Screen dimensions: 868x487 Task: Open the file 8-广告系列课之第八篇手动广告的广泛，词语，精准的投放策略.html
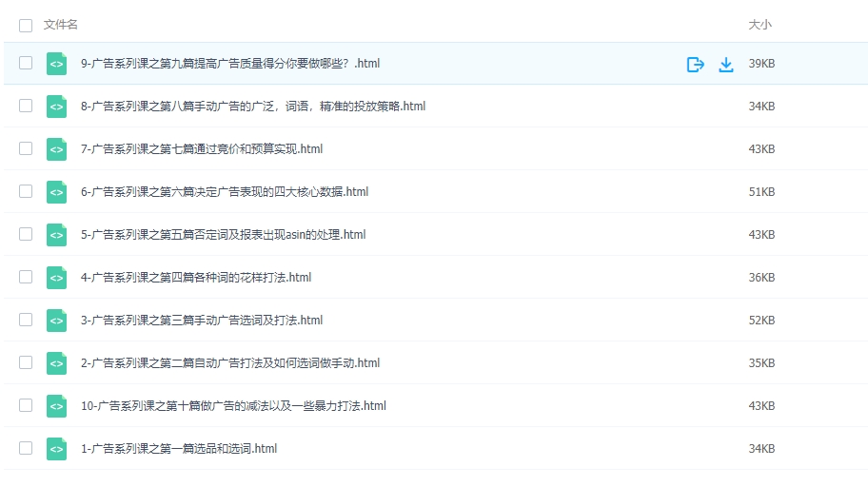[253, 107]
